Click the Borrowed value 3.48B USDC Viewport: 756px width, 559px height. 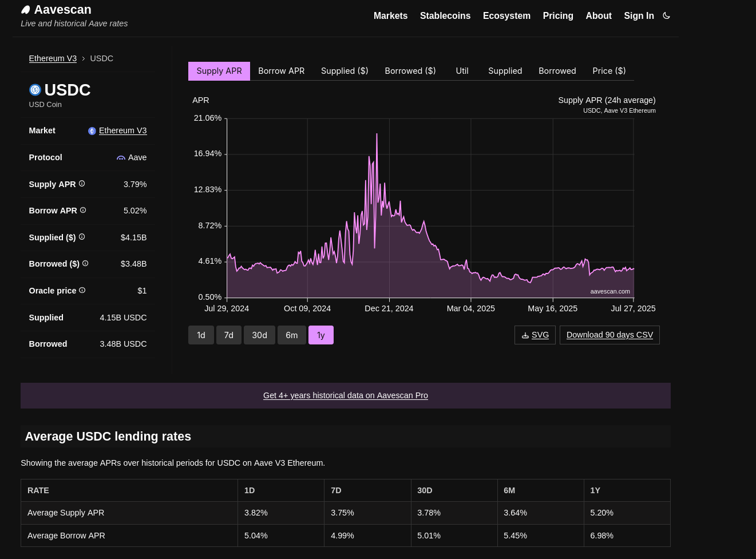click(x=123, y=344)
